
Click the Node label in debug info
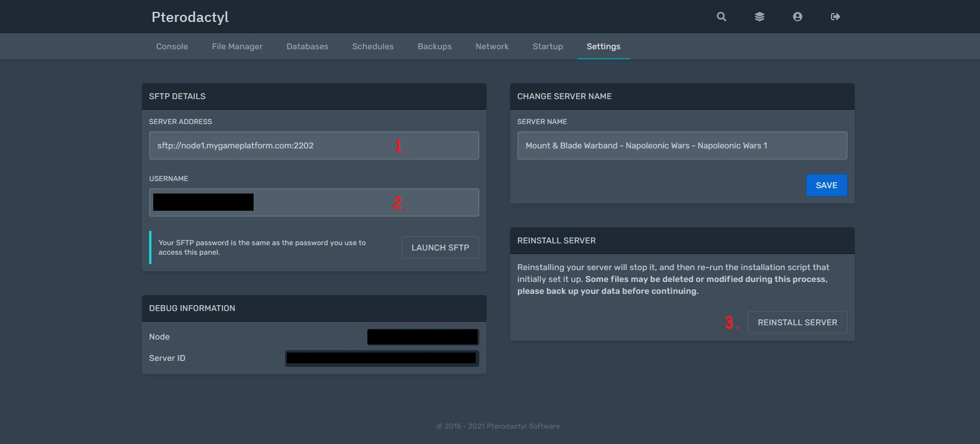pos(159,337)
